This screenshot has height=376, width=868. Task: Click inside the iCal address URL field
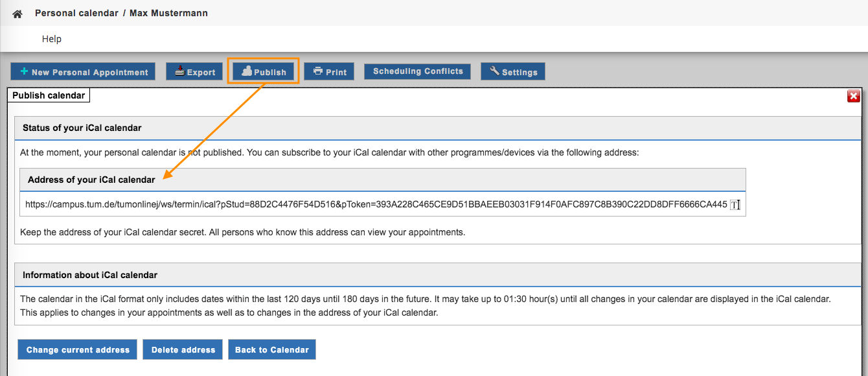[376, 205]
